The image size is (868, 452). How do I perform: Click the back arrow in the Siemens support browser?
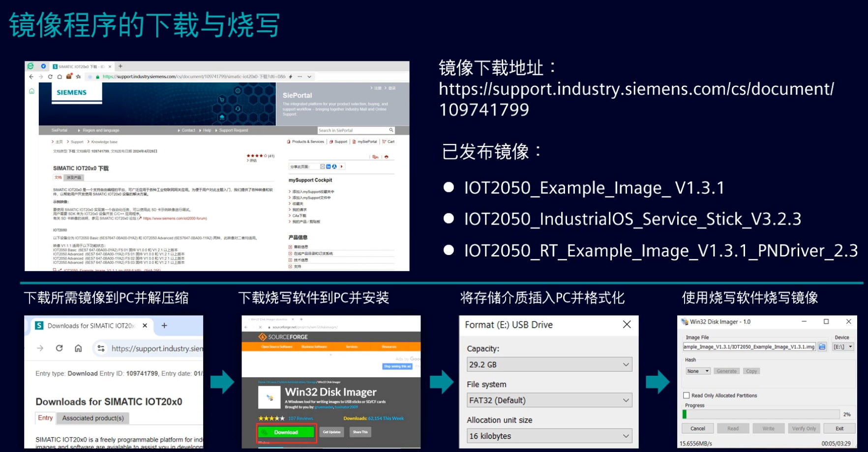pyautogui.click(x=31, y=77)
